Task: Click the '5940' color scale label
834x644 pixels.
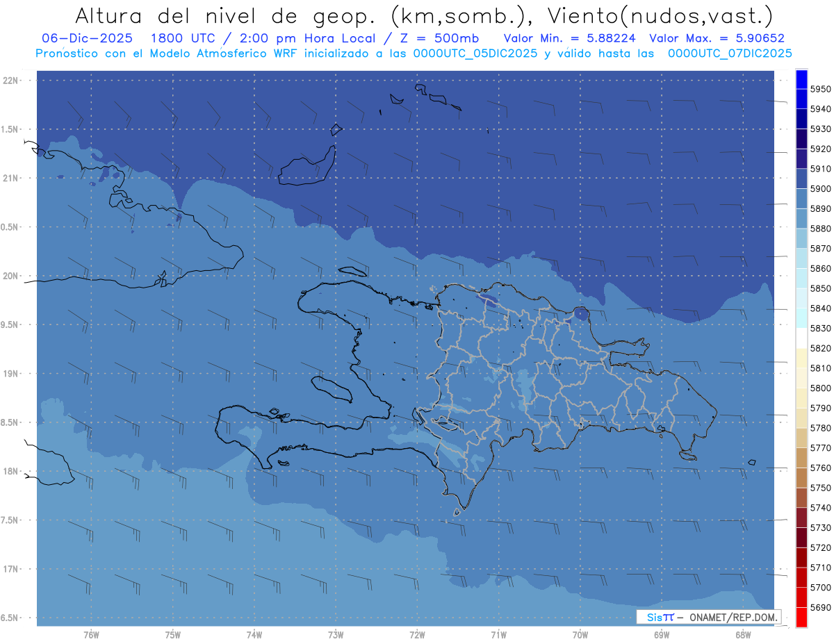Action: pyautogui.click(x=820, y=110)
